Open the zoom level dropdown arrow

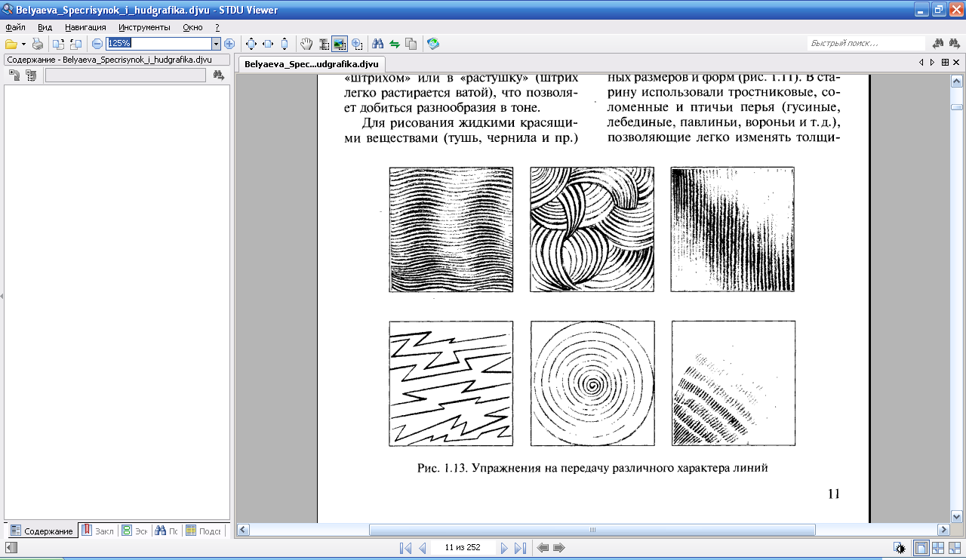pos(217,44)
